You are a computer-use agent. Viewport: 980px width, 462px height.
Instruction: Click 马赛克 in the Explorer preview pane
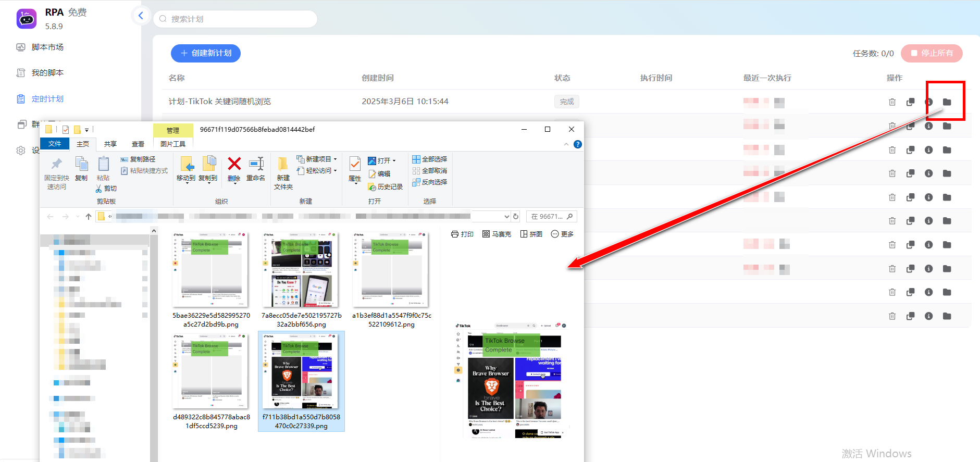click(497, 234)
